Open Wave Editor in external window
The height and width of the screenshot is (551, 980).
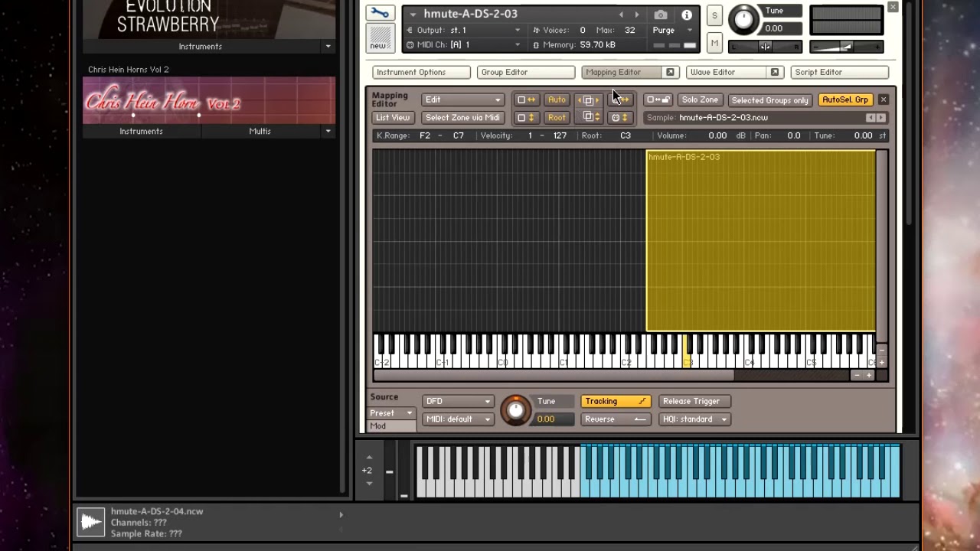[x=775, y=72]
